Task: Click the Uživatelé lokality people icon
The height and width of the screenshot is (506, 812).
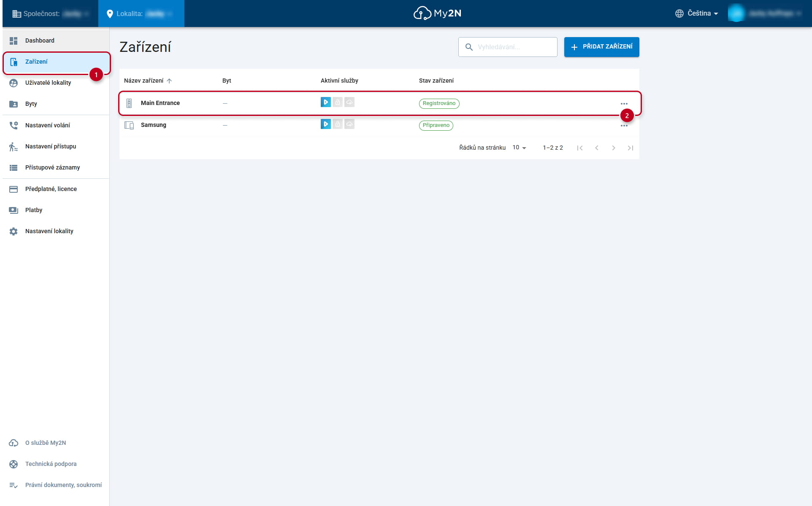Action: [x=14, y=83]
